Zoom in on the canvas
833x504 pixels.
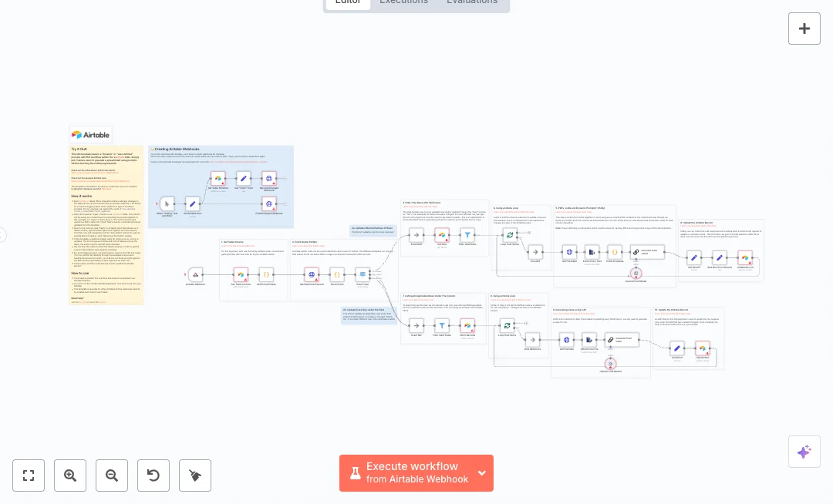tap(70, 475)
